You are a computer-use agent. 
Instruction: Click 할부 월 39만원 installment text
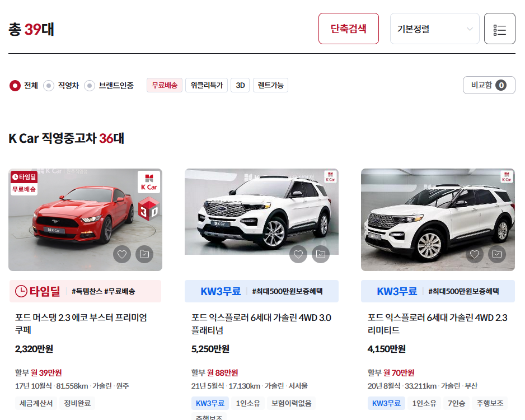39,373
